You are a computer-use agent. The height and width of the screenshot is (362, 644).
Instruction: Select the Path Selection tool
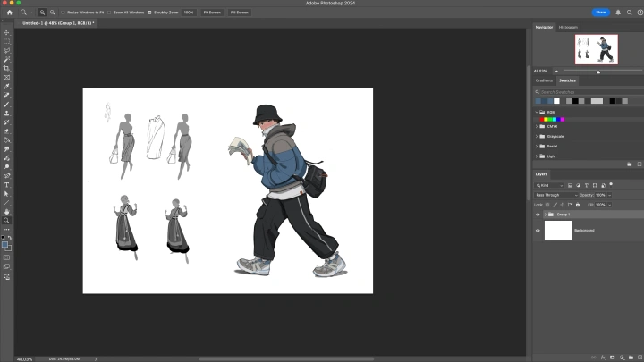[x=6, y=194]
